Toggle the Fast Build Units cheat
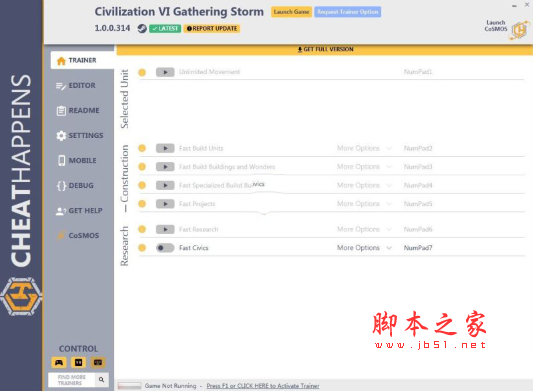This screenshot has width=533, height=391. click(x=165, y=148)
